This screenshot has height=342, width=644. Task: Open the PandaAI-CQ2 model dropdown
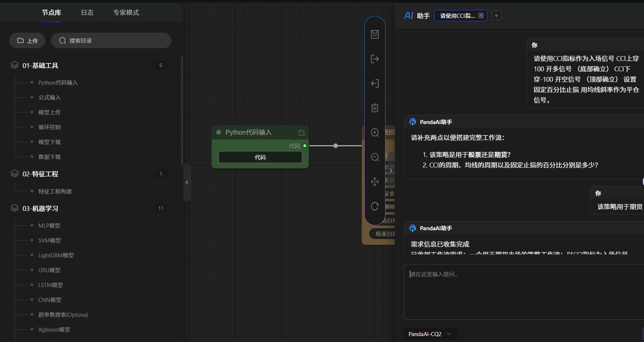coord(430,334)
